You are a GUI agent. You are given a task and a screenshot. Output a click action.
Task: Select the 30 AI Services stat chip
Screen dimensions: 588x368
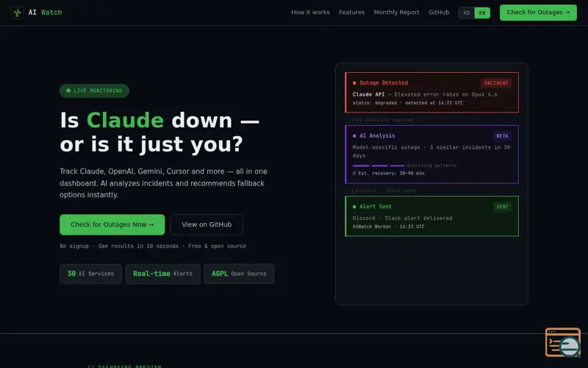click(x=90, y=274)
